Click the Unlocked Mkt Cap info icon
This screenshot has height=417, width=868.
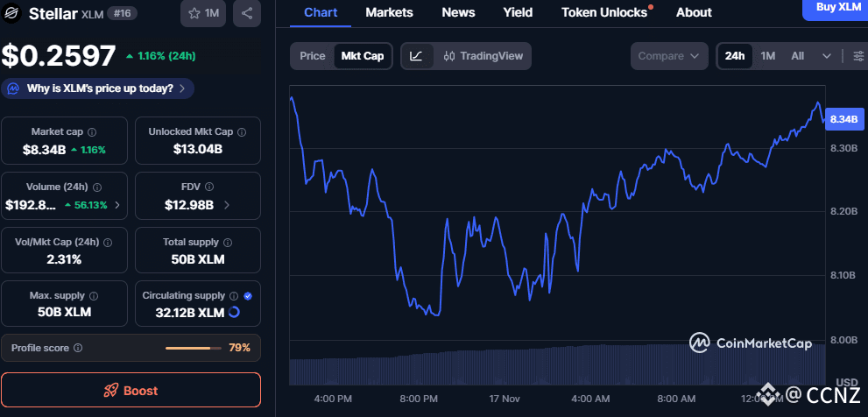(x=241, y=131)
